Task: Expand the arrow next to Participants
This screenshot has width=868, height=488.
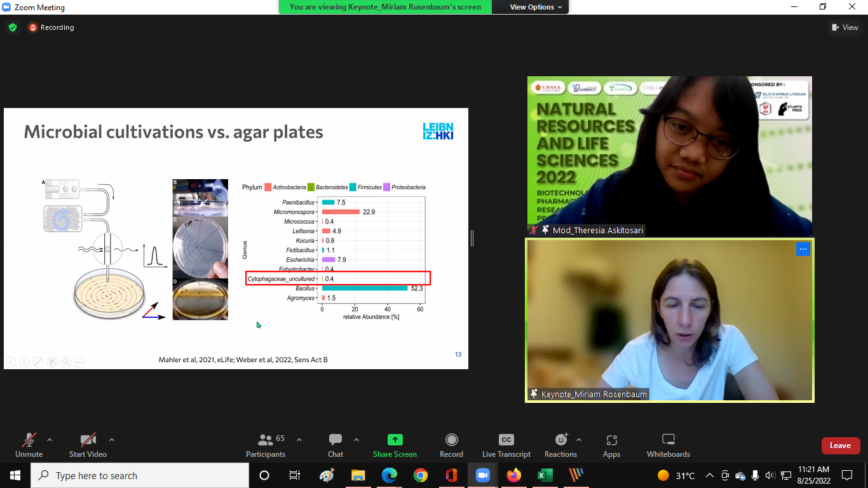Action: [x=299, y=440]
